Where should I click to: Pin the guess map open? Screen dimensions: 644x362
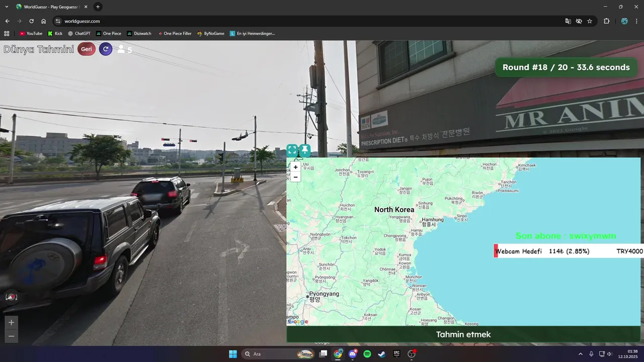pyautogui.click(x=305, y=150)
